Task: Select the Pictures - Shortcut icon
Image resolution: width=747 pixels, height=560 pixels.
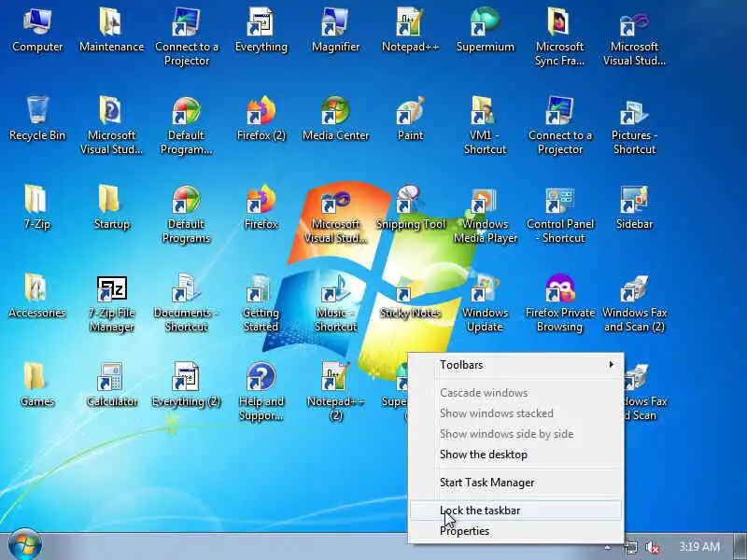Action: 635,125
